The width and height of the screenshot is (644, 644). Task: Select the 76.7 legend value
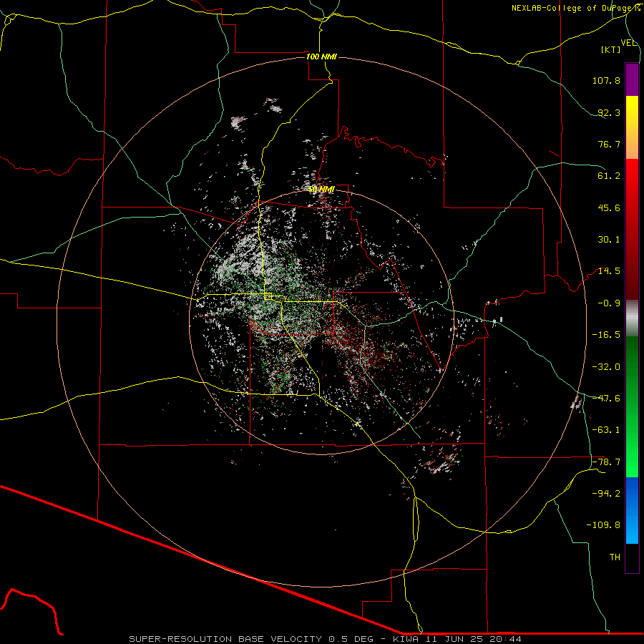pos(609,144)
